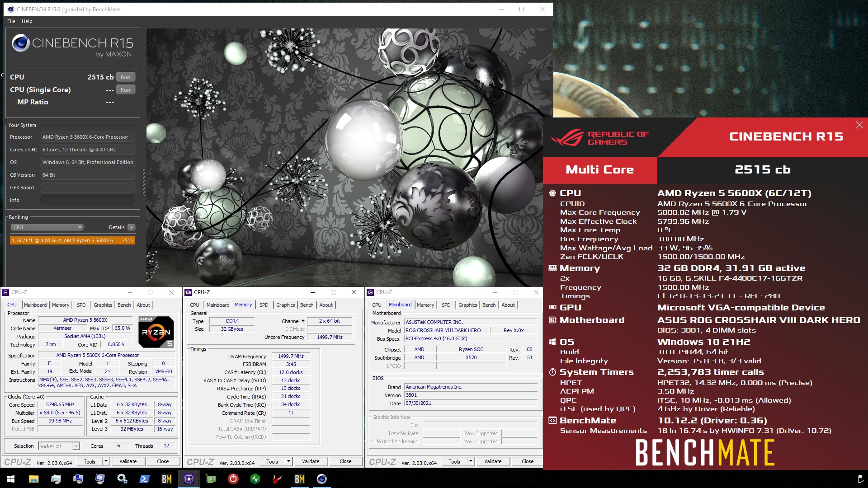868x488 pixels.
Task: Open the performance monitor taskbar icon with graph
Action: [56, 479]
